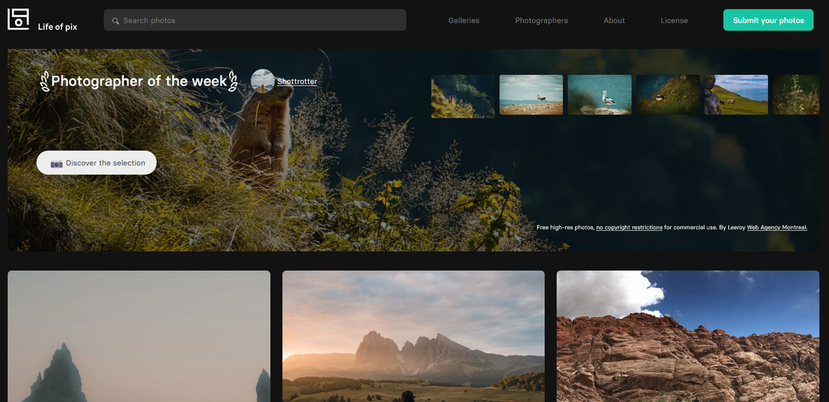Click the search magnifier icon
829x402 pixels.
[116, 20]
